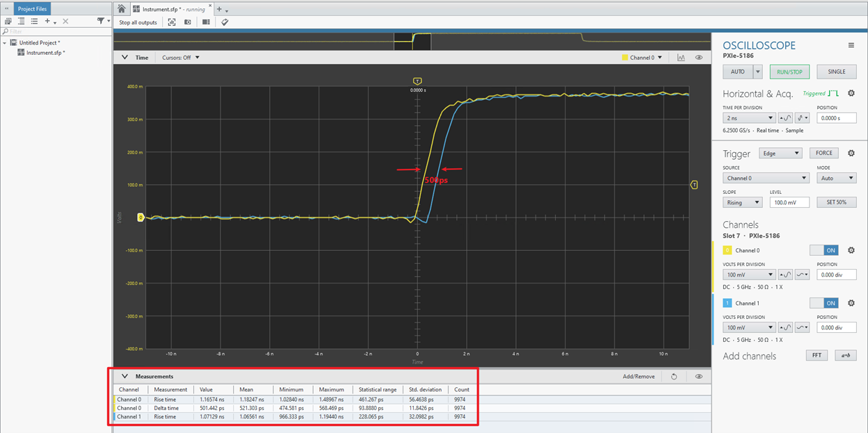Click the SET 50% button
868x433 pixels.
(837, 202)
